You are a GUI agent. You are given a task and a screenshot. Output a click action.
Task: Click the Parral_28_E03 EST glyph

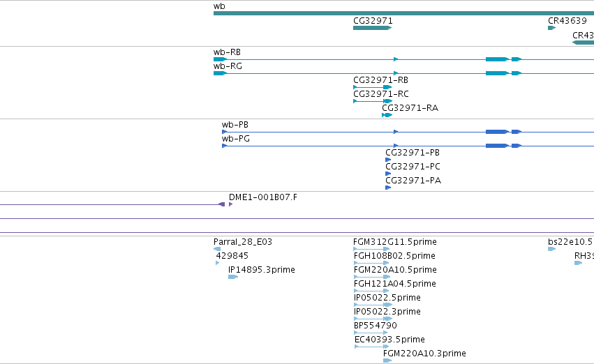217,249
